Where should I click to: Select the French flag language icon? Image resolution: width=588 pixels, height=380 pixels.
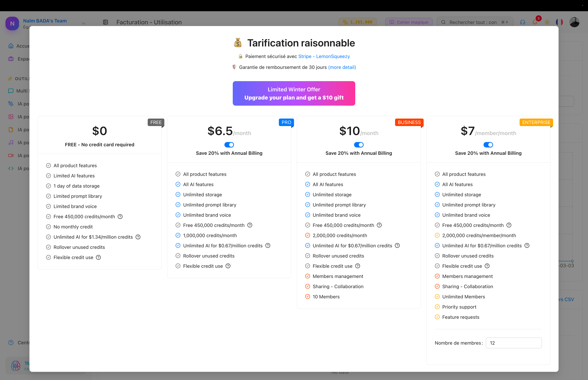coord(559,22)
